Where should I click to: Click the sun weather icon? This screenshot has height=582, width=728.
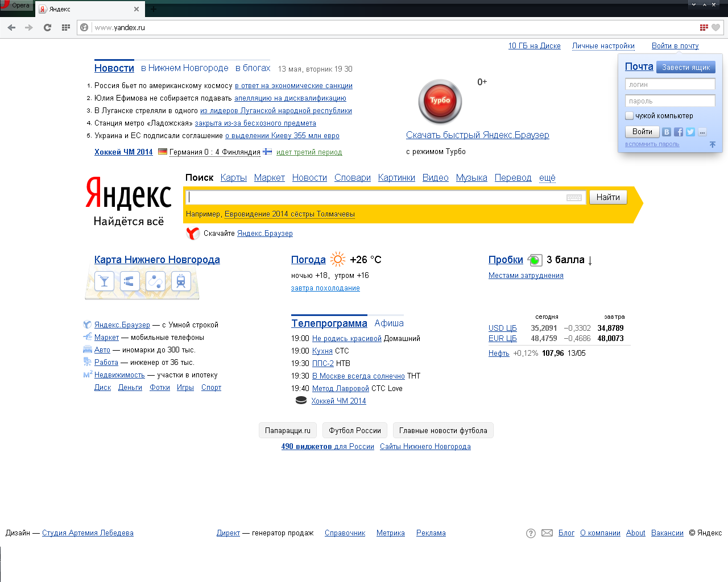tap(338, 259)
